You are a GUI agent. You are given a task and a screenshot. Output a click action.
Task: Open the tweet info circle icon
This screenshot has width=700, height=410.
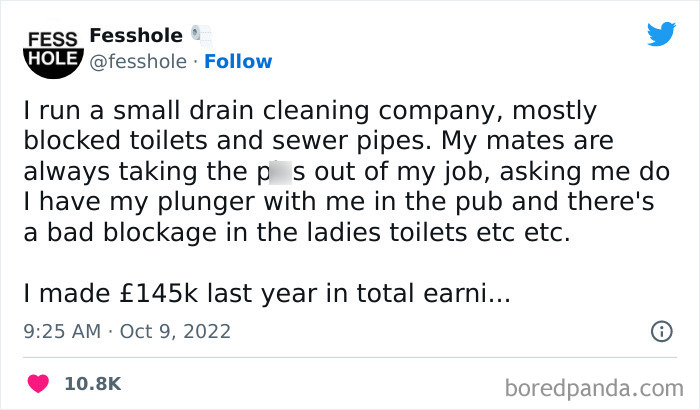[x=662, y=331]
